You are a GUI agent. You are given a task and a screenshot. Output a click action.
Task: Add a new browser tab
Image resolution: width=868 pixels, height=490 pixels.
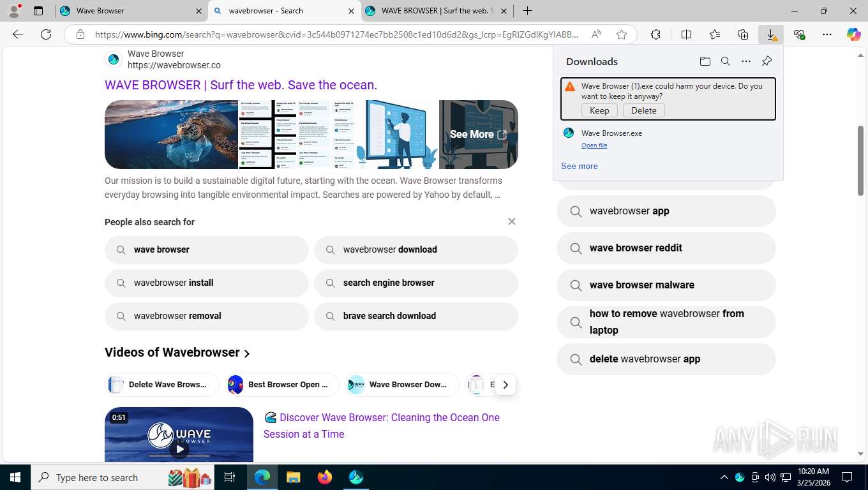tap(527, 11)
